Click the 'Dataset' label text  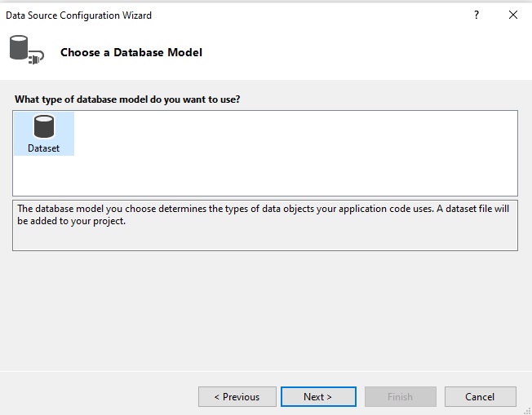(x=43, y=148)
